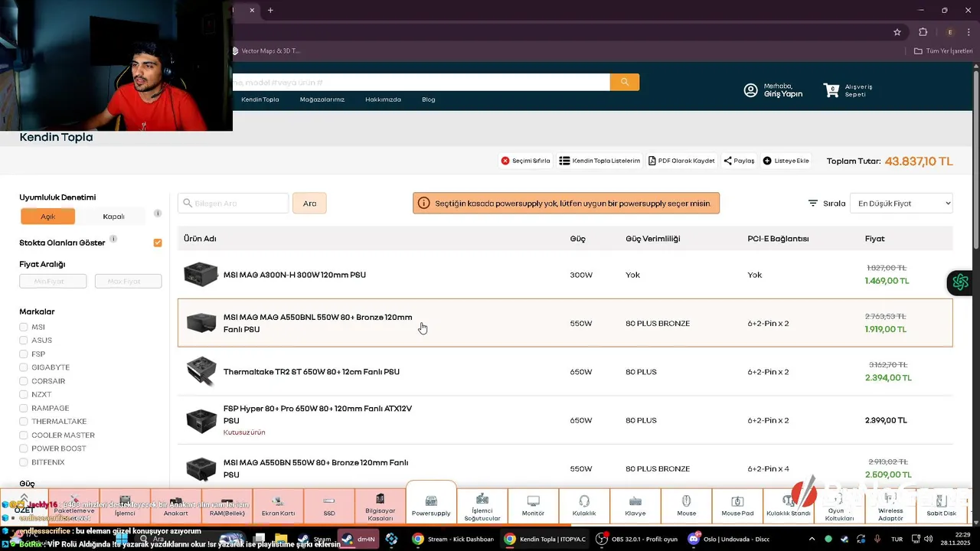
Task: Switch to the Powersupply category tab
Action: [431, 505]
